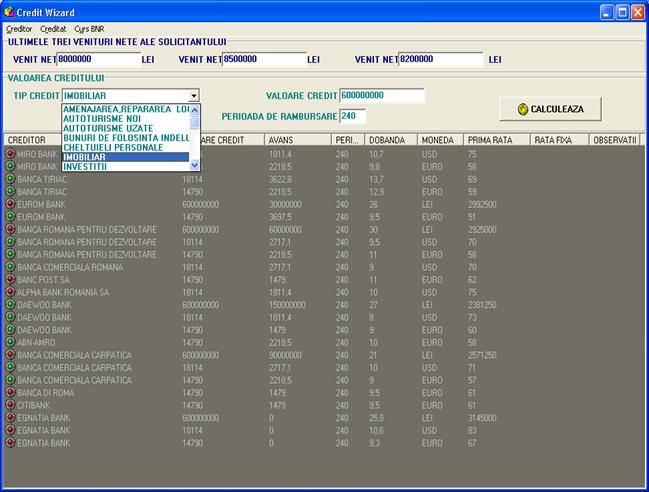Image resolution: width=649 pixels, height=492 pixels.
Task: Click the icon of DAEWOO BANK EURO row
Action: coord(10,329)
